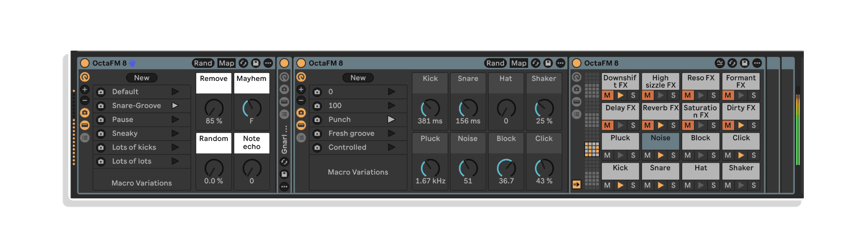
Task: Open drum rack three-dot options menu
Action: (757, 63)
